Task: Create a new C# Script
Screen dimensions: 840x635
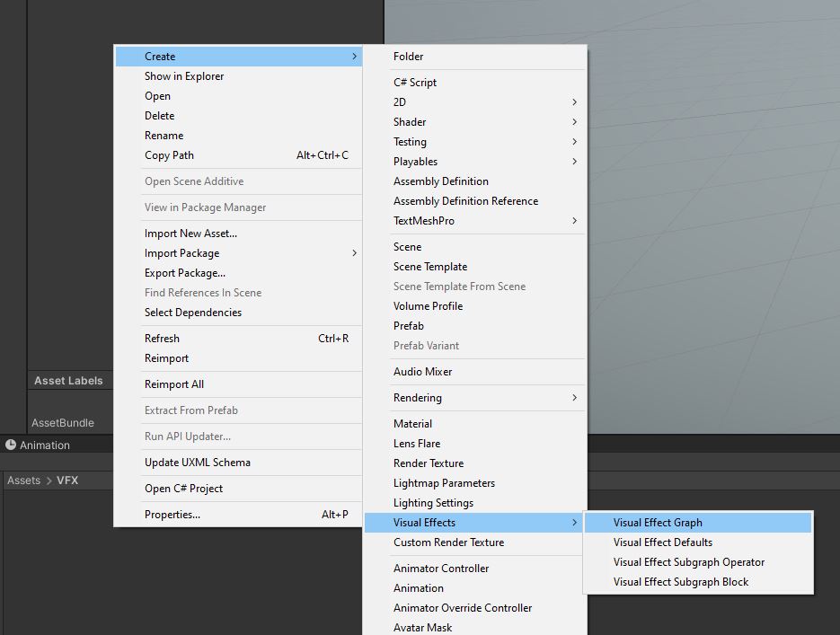Action: pyautogui.click(x=416, y=82)
